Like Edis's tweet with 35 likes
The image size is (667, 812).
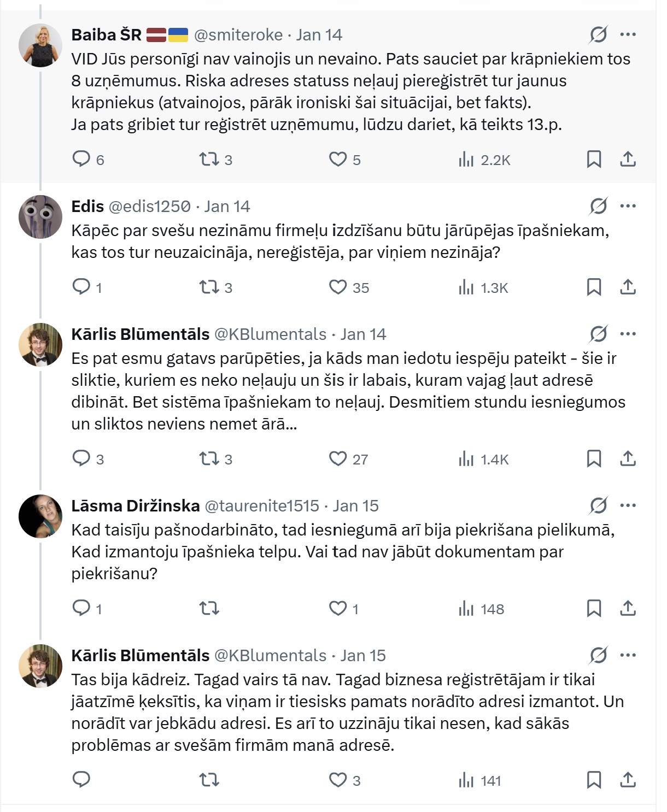point(338,287)
